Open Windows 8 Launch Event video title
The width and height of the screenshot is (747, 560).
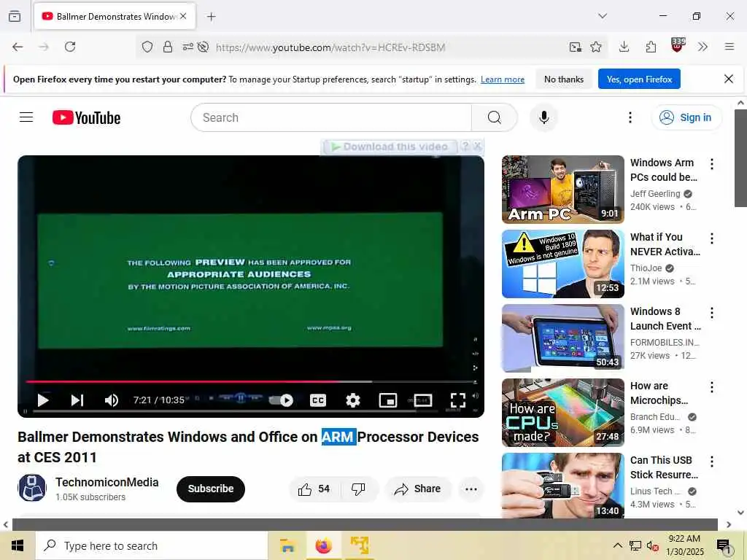[x=665, y=319]
